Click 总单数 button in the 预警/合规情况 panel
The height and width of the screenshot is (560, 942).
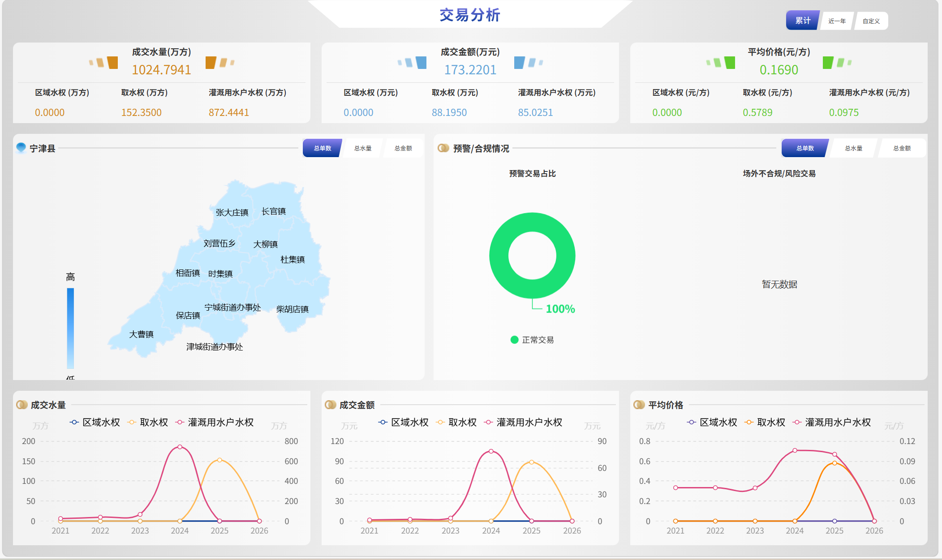[x=805, y=148]
